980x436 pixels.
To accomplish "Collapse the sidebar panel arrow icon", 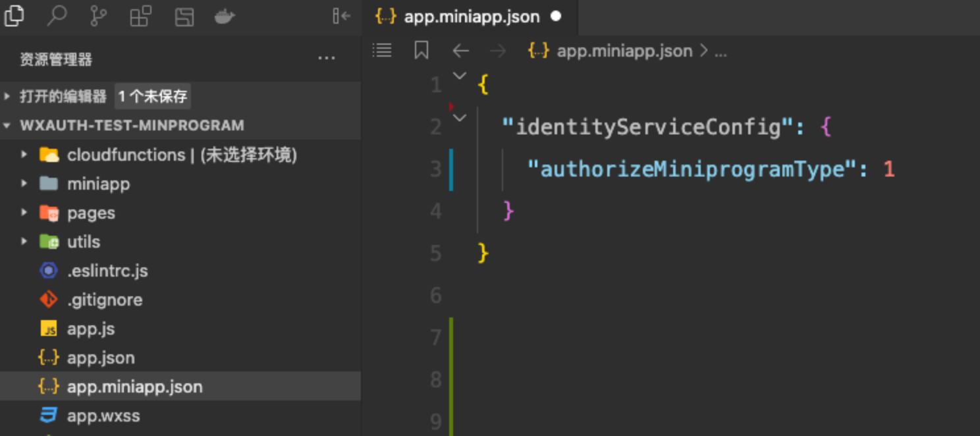I will click(341, 16).
